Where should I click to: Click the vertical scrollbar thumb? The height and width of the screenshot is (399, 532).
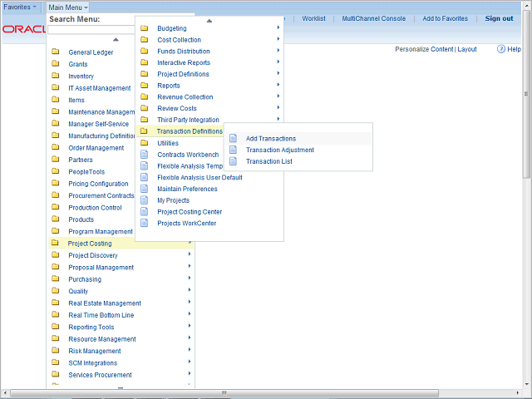526,94
